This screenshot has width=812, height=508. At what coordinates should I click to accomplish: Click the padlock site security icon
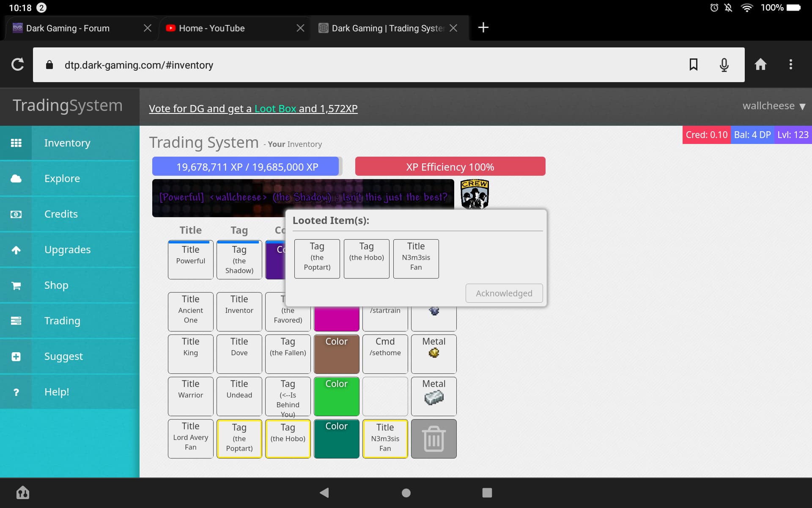click(49, 65)
